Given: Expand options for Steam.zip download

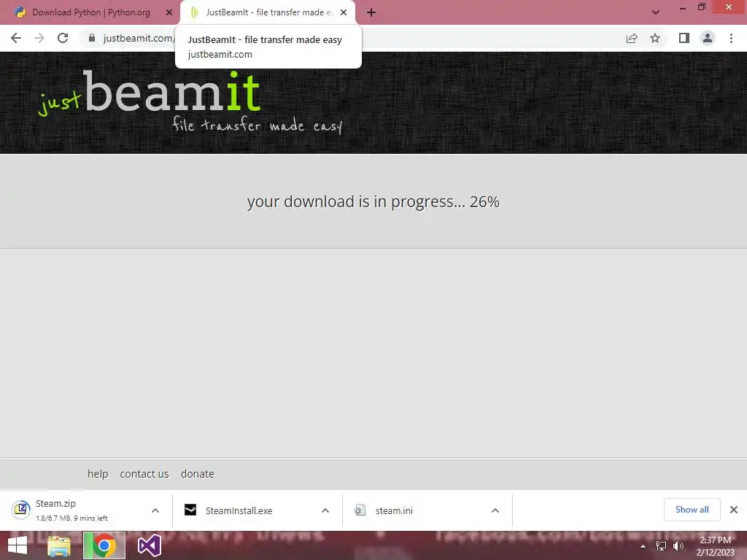Looking at the screenshot, I should click(155, 510).
